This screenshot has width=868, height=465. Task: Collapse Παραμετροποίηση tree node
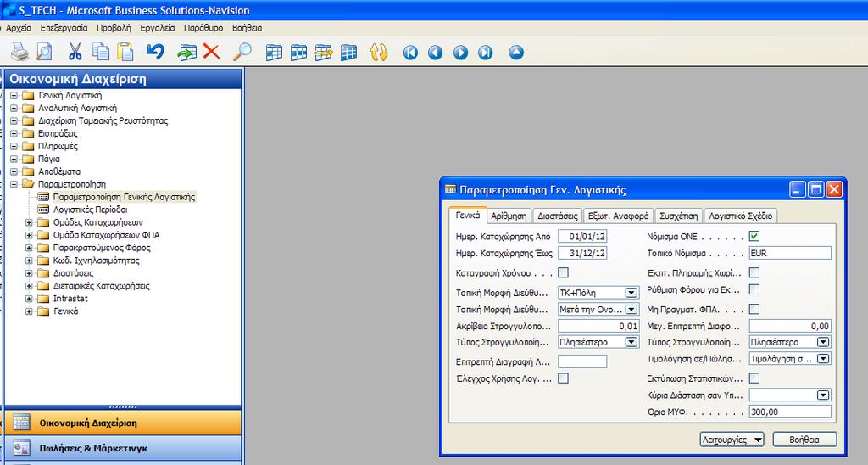coord(14,184)
